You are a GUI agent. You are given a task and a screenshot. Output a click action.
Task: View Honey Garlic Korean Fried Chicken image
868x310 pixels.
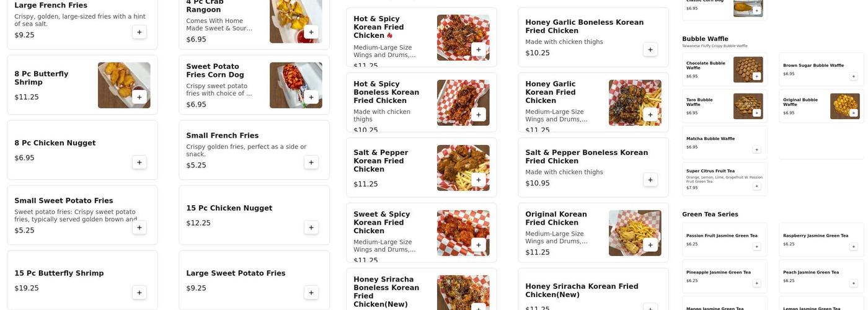coord(634,102)
